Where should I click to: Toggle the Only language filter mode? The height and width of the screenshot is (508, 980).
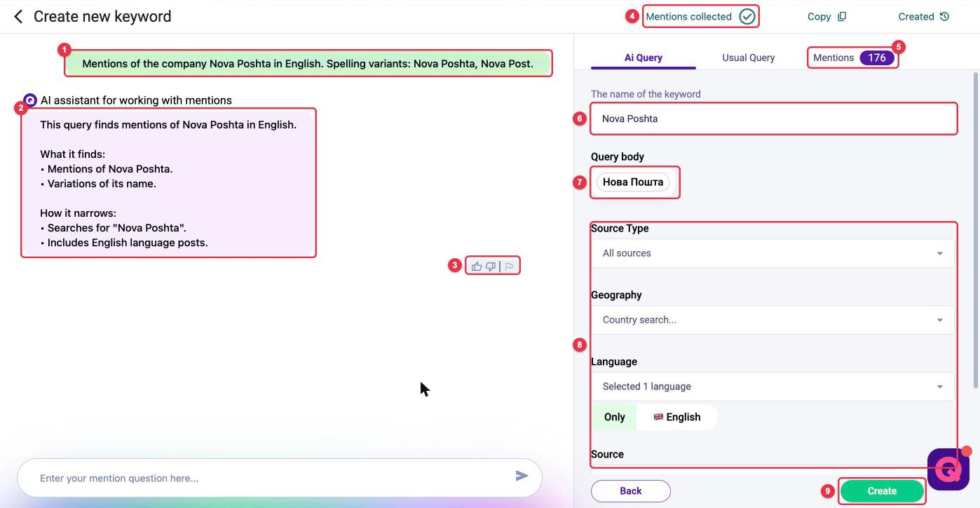pos(614,417)
